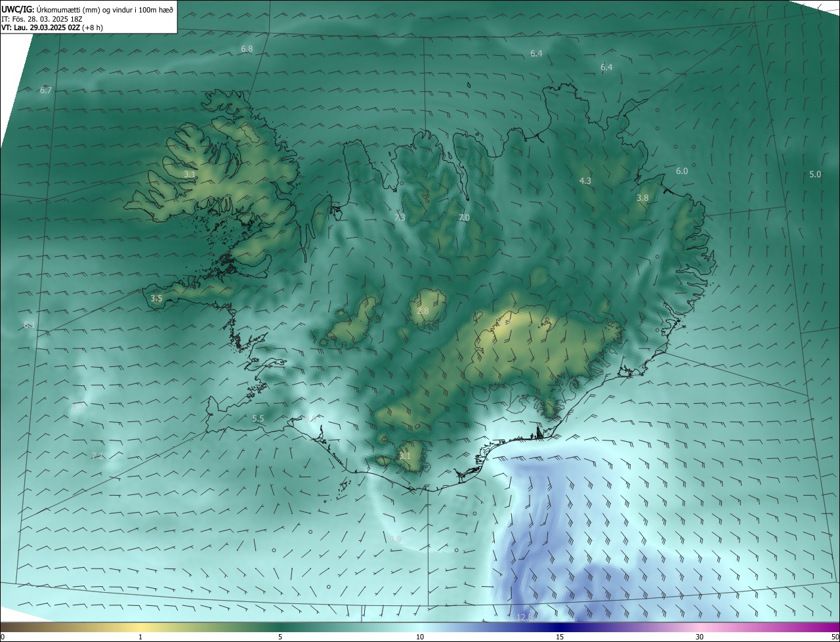Click the 5.5 value on the map
840x642 pixels.
tap(258, 418)
